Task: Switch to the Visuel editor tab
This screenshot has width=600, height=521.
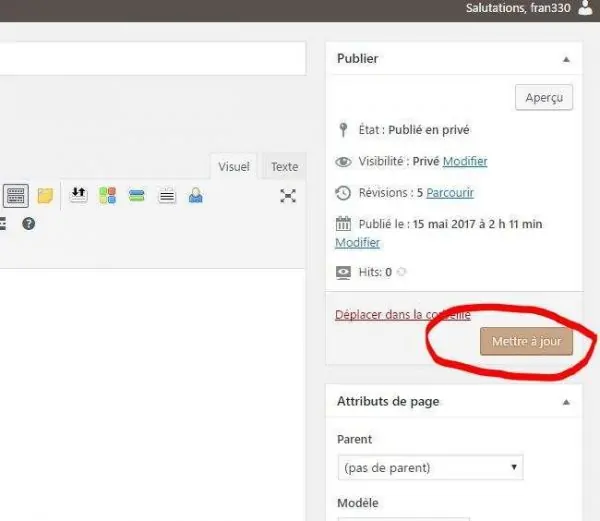Action: click(x=233, y=166)
